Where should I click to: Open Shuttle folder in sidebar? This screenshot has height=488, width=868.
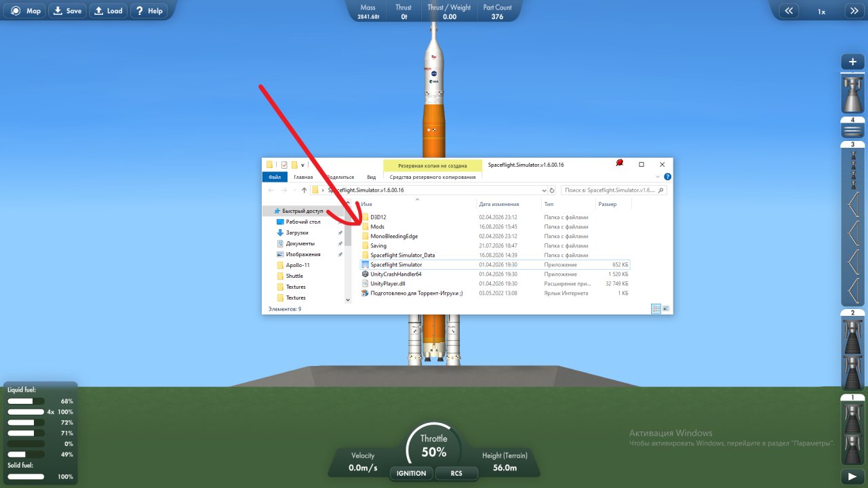[x=294, y=276]
